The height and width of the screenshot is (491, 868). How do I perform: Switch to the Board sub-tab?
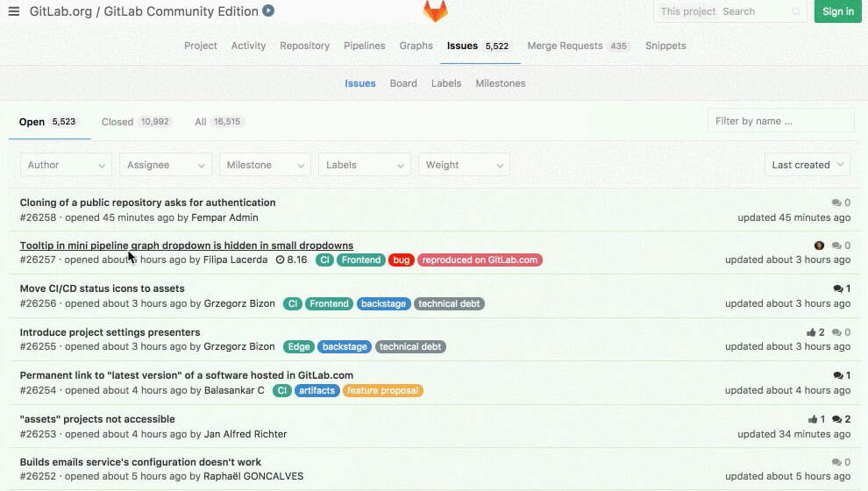point(403,83)
